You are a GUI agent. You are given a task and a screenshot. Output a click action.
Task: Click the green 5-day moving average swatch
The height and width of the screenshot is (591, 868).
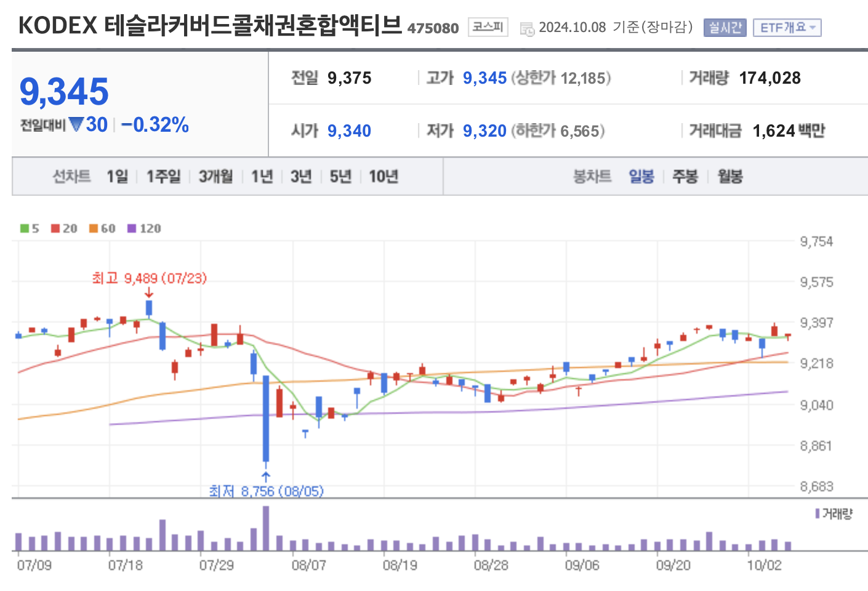point(25,228)
